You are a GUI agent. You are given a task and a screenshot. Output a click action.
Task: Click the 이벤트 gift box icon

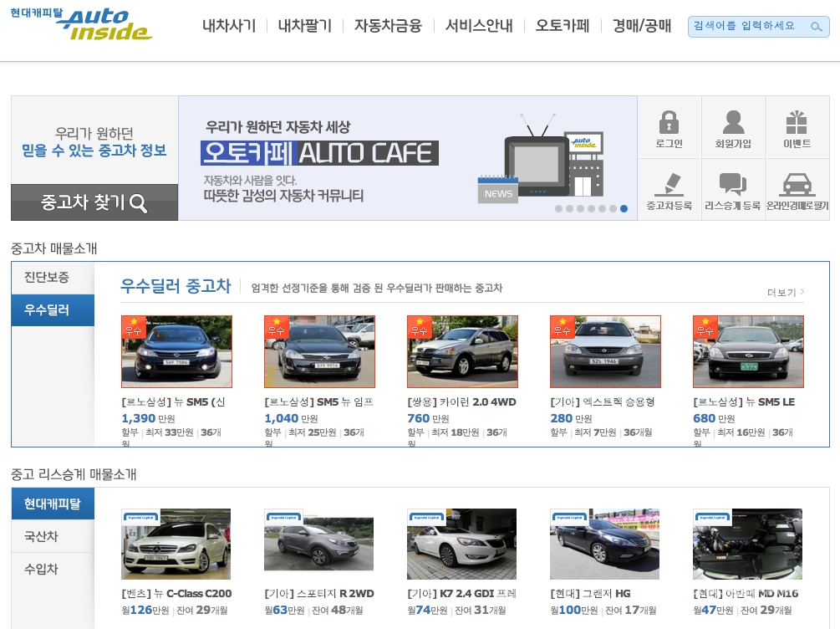pos(797,123)
